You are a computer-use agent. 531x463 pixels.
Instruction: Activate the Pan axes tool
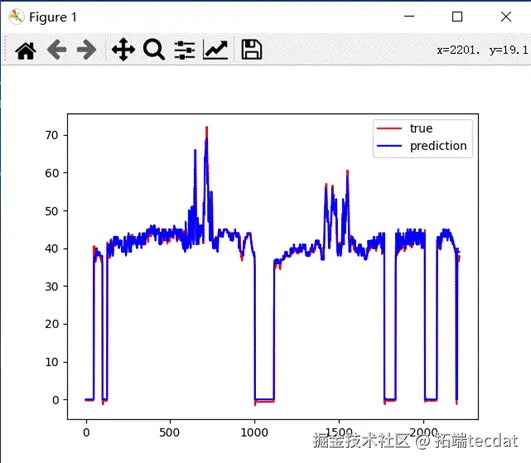(x=123, y=49)
